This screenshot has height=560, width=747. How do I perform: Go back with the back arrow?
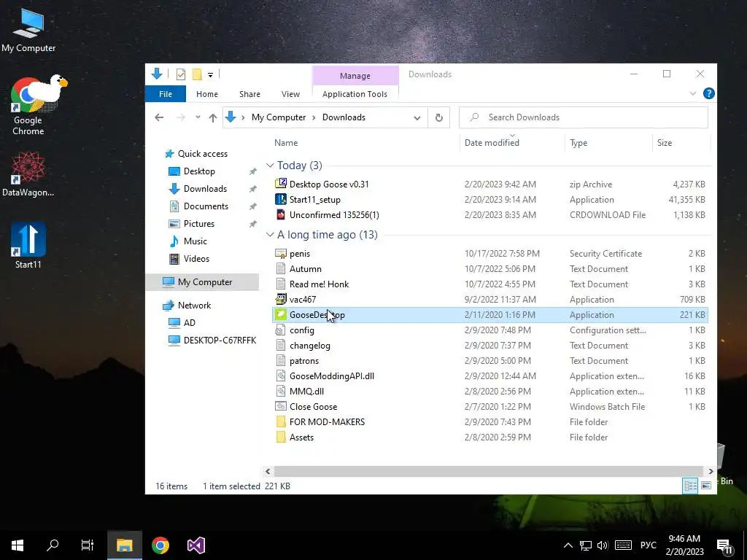[x=159, y=117]
